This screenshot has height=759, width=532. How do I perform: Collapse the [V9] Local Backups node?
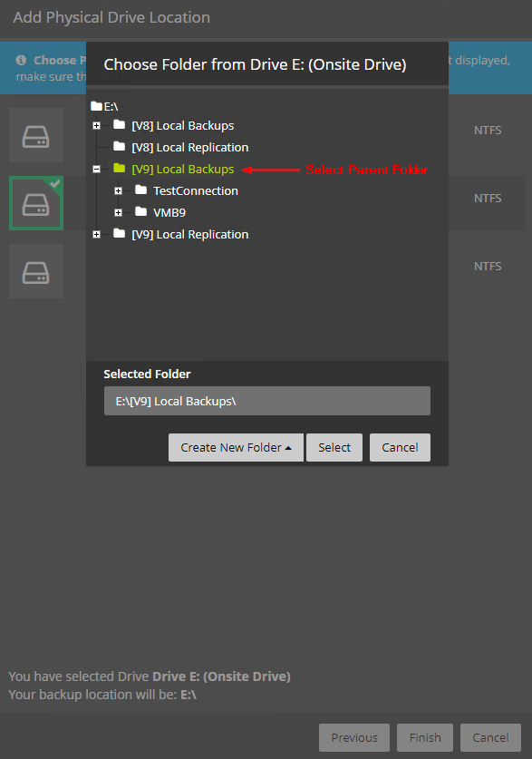(x=97, y=169)
